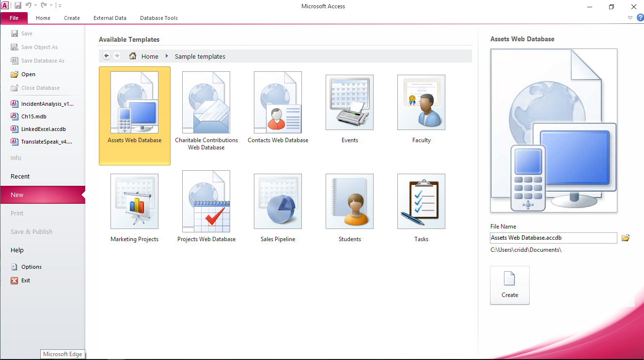Click the Microsoft Edge taskbar label
This screenshot has height=360, width=644.
click(63, 354)
